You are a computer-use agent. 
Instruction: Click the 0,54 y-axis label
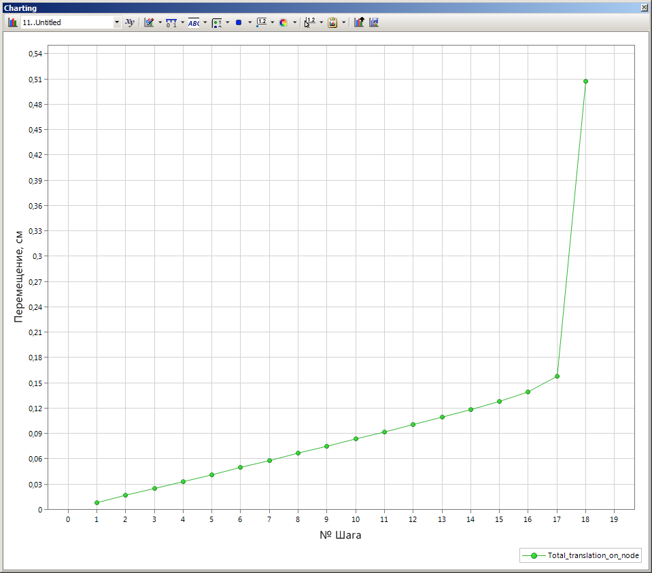click(35, 54)
